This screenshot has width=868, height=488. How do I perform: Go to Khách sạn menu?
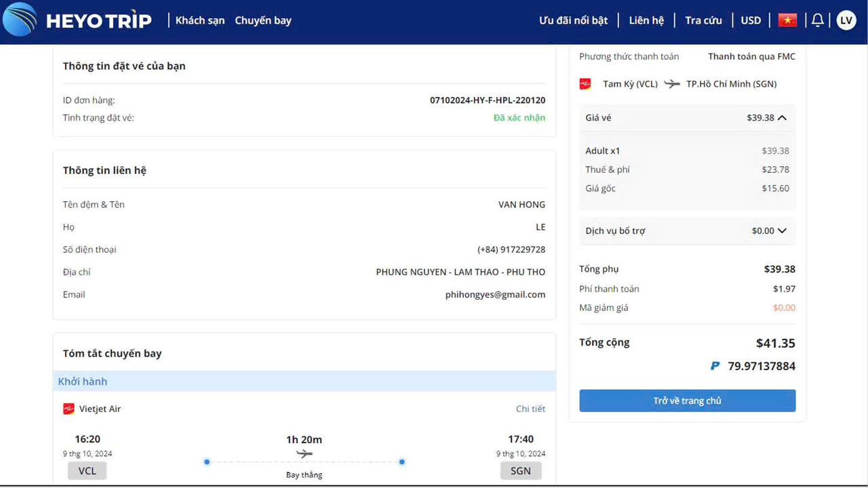point(199,20)
